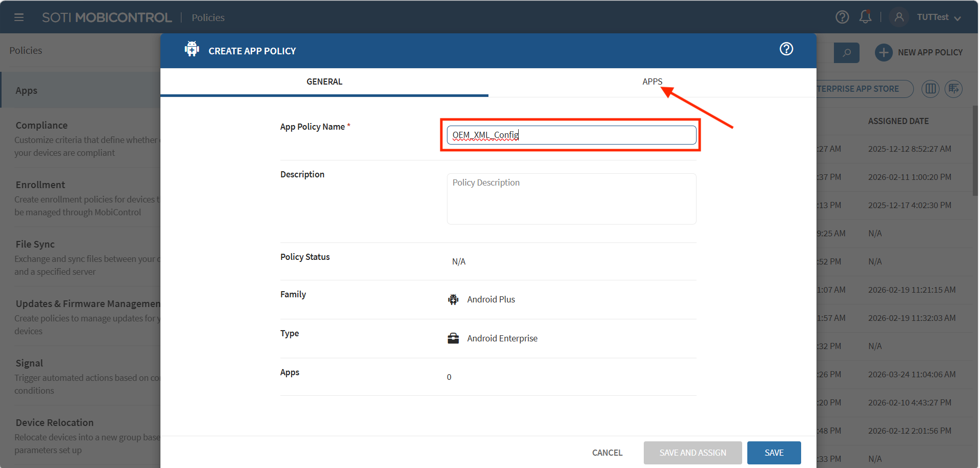Screen dimensions: 980x468
Task: Open the notifications bell
Action: point(865,17)
